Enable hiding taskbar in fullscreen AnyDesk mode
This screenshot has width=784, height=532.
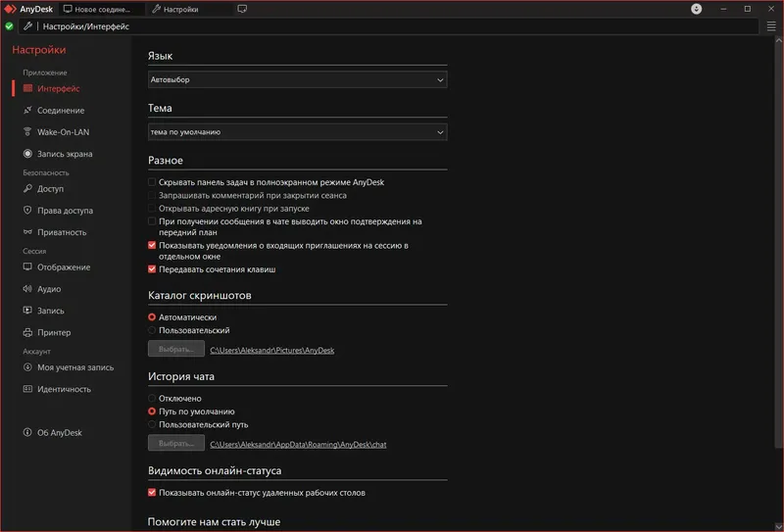click(152, 182)
